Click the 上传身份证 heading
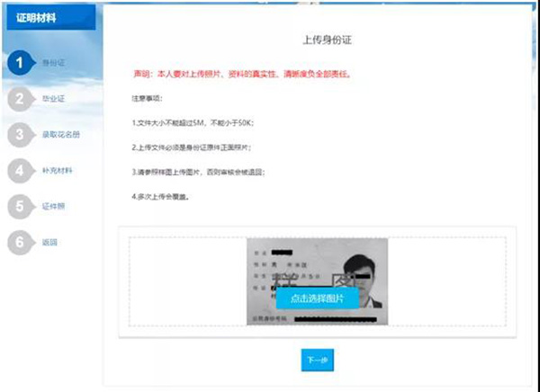540x392 pixels. coord(327,40)
